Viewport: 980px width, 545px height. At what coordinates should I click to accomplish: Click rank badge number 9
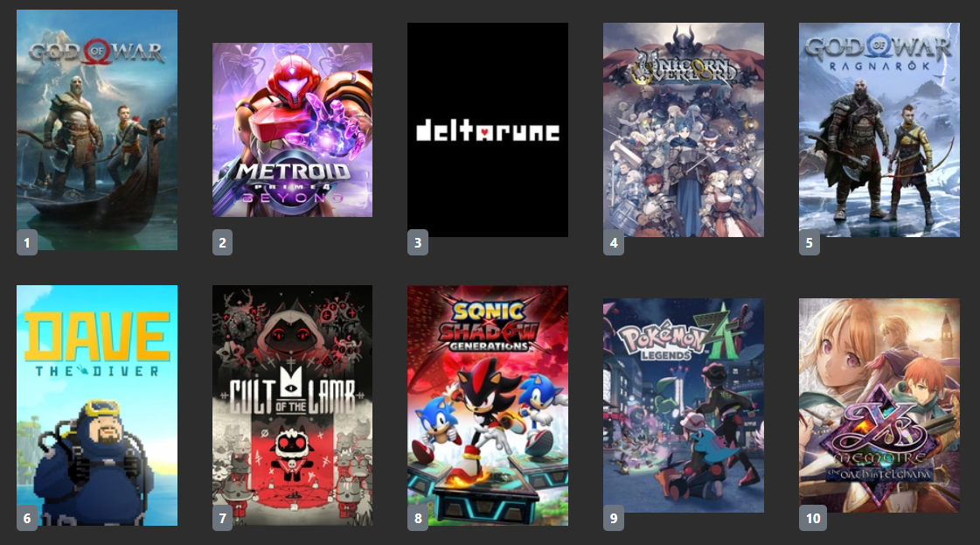(613, 518)
